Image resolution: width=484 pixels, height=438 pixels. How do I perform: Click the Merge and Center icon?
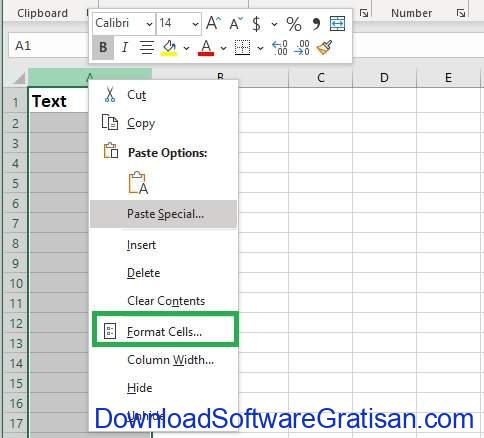click(x=337, y=23)
